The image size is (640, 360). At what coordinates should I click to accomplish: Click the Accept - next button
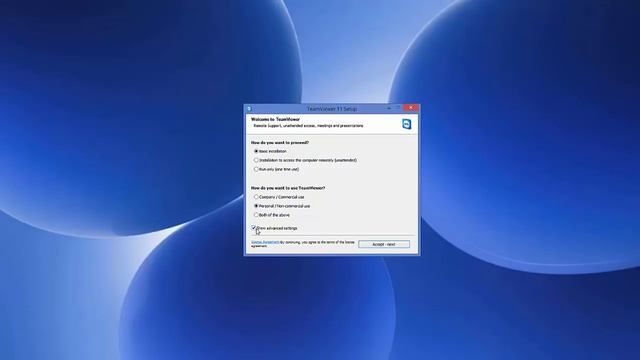(x=384, y=244)
